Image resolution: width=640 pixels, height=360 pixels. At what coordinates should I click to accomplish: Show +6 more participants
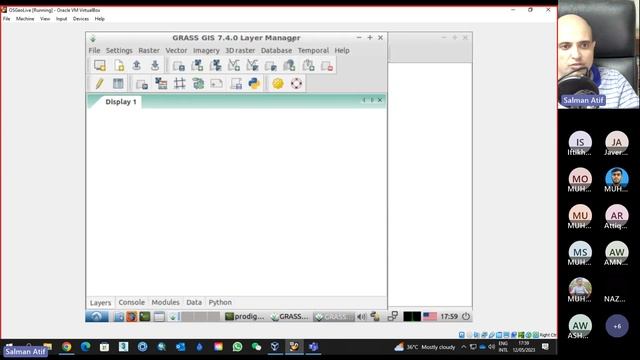click(x=617, y=326)
